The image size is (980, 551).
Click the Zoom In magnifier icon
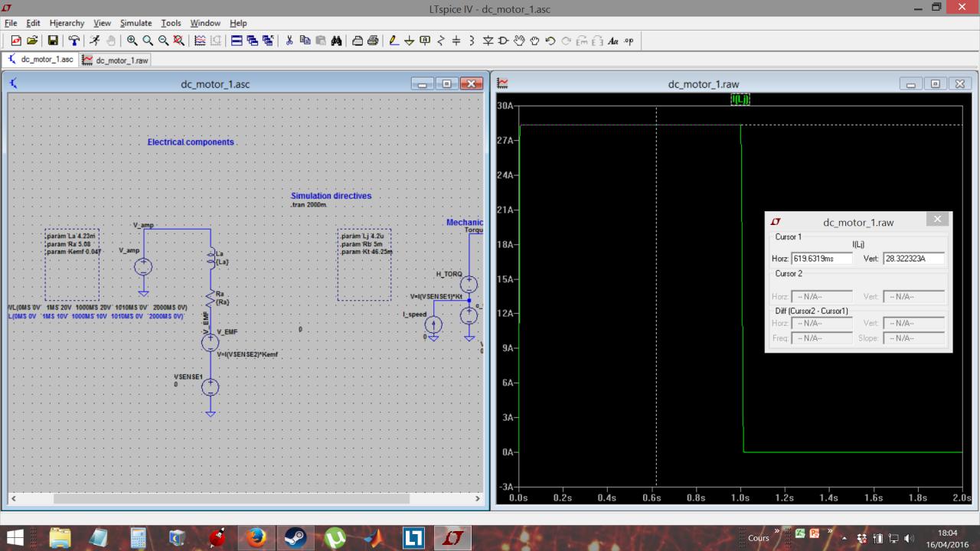coord(132,41)
